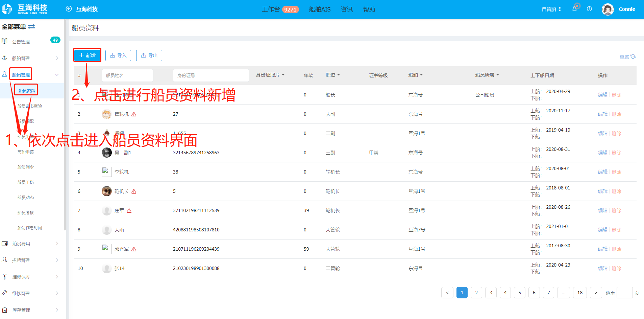The width and height of the screenshot is (644, 319).
Task: Click the jump-to-page input box
Action: (624, 293)
